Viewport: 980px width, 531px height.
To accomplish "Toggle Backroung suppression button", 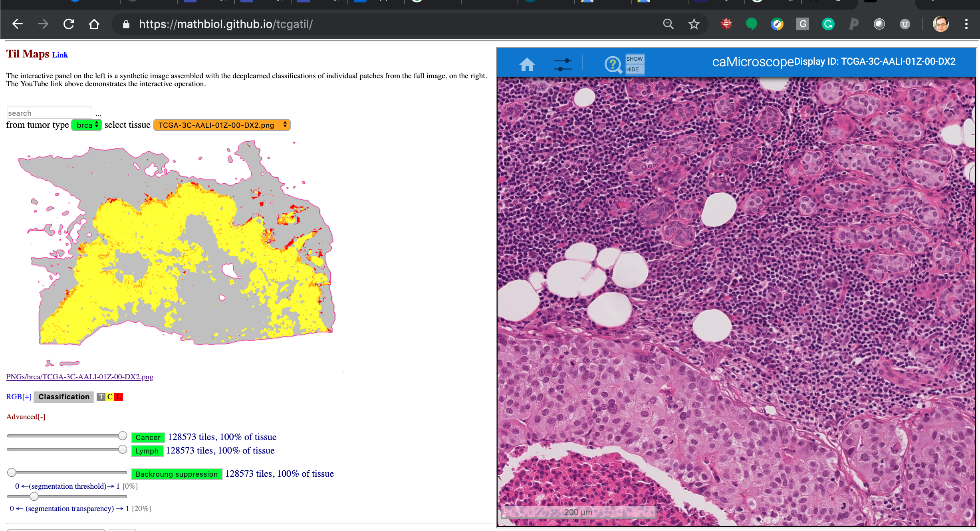I will click(x=177, y=474).
